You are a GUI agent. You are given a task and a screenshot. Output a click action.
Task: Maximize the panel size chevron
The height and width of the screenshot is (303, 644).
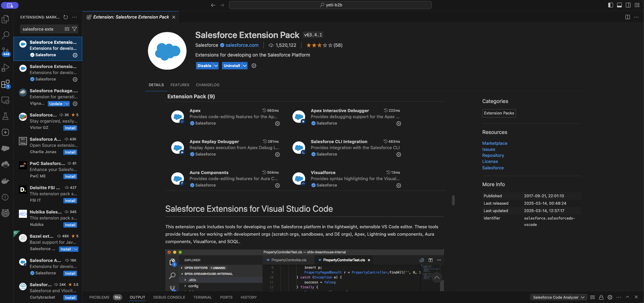click(627, 297)
